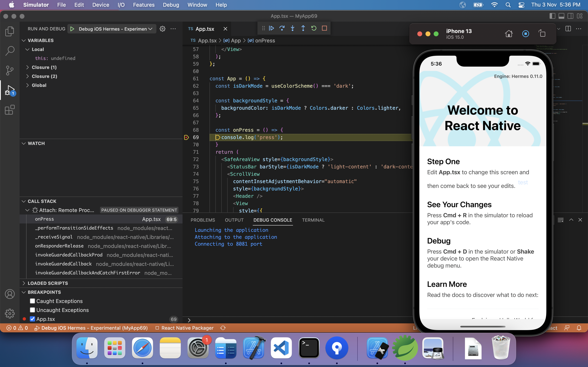
Task: Open the Device menu in the menu bar
Action: [100, 5]
